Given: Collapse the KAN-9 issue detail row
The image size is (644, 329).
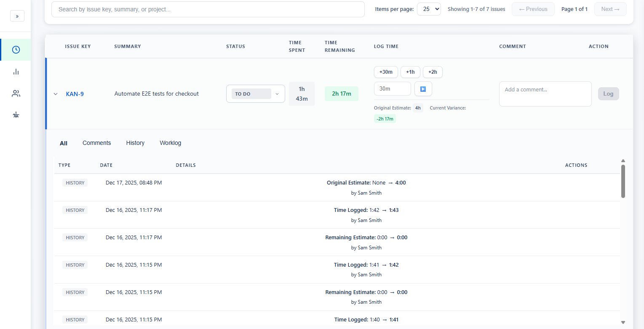Looking at the screenshot, I should tap(55, 94).
